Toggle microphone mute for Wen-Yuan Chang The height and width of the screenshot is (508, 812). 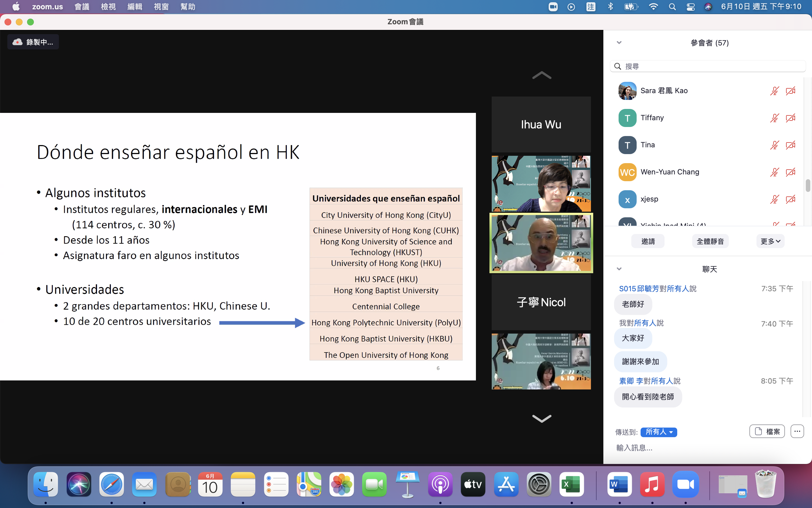coord(775,172)
